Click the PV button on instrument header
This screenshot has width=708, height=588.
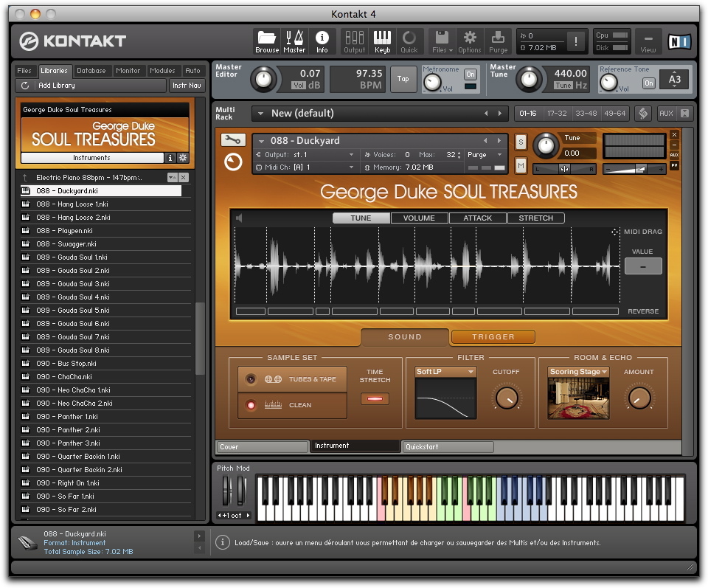[x=674, y=165]
